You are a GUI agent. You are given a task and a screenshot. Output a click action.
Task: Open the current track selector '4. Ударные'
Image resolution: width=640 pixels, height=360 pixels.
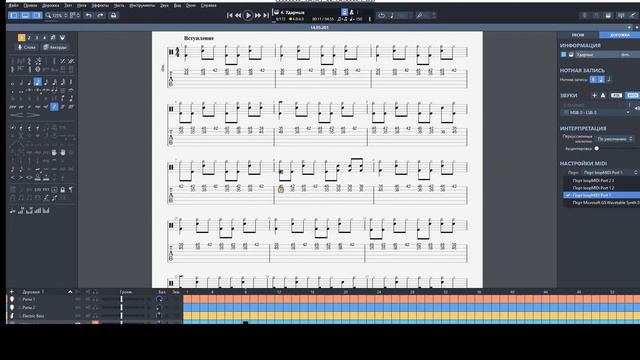(292, 12)
